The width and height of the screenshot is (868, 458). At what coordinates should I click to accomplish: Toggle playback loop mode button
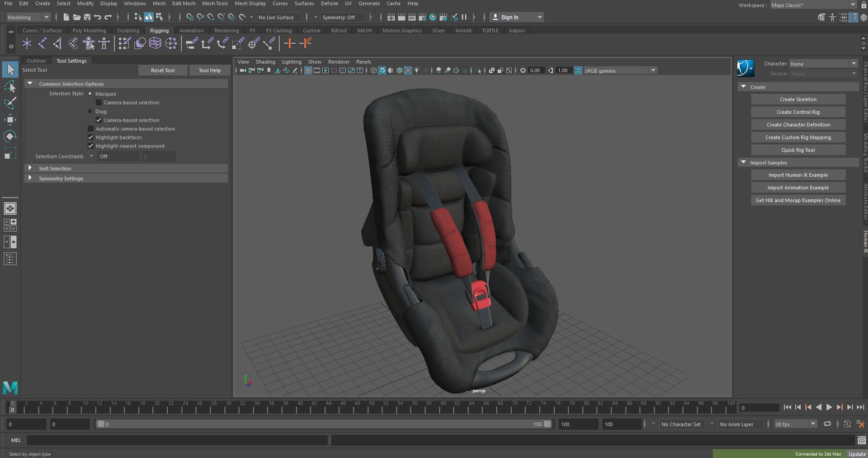click(x=827, y=424)
